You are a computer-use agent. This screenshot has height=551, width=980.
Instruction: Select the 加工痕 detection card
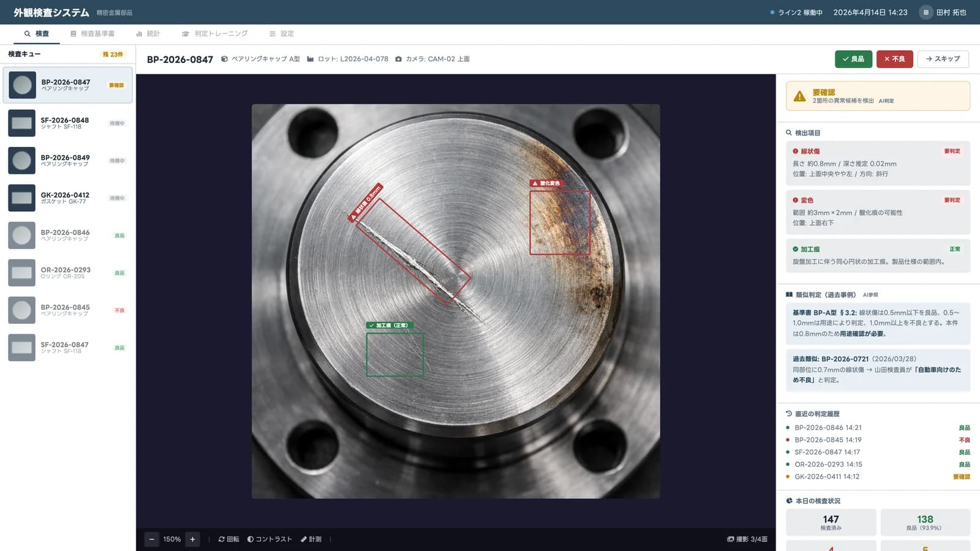point(878,255)
